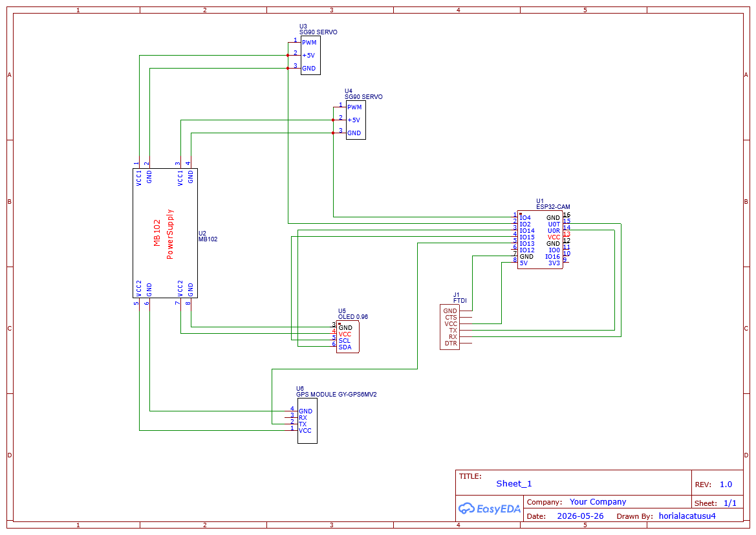Select the PWM pin of U3 servo
Screen dimensions: 756x535
pyautogui.click(x=309, y=43)
